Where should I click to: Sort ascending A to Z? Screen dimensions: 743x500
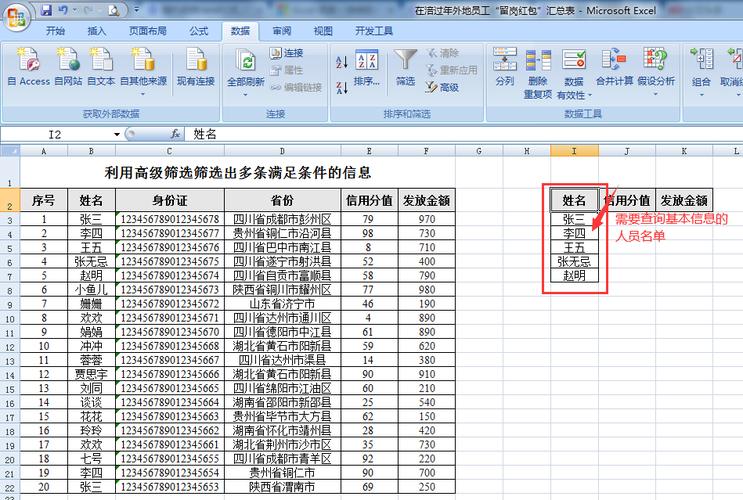pyautogui.click(x=342, y=62)
